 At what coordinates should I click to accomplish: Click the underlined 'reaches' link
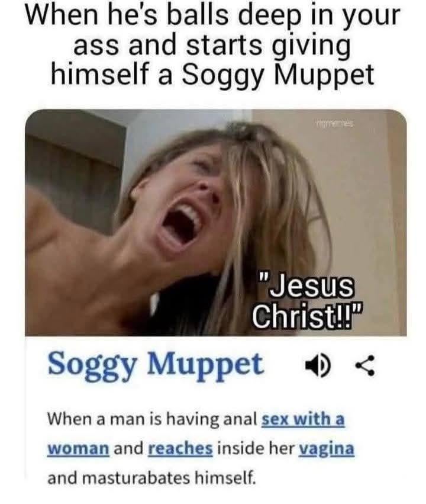[180, 448]
